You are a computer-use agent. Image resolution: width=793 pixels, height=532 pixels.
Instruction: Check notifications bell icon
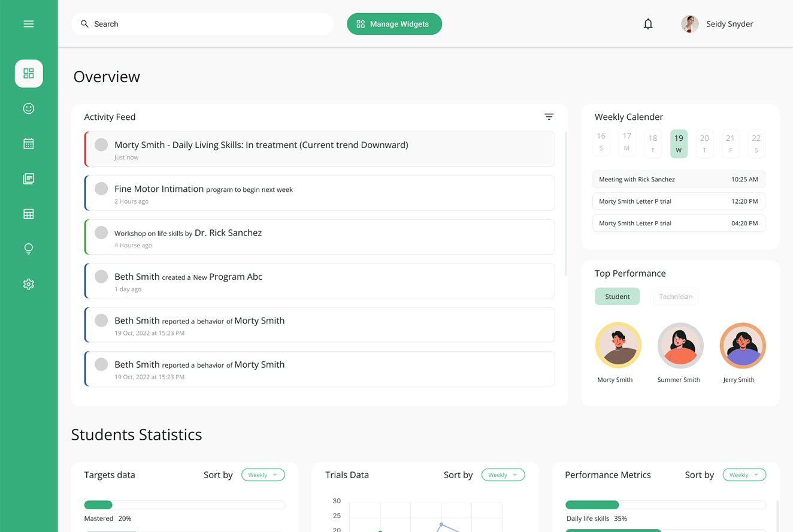[648, 24]
